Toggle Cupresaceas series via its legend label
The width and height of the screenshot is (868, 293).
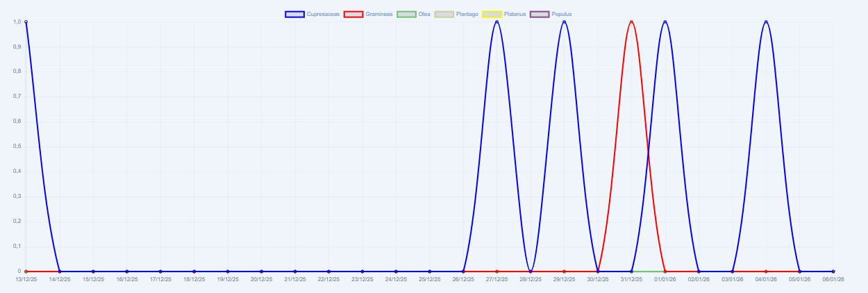point(323,14)
